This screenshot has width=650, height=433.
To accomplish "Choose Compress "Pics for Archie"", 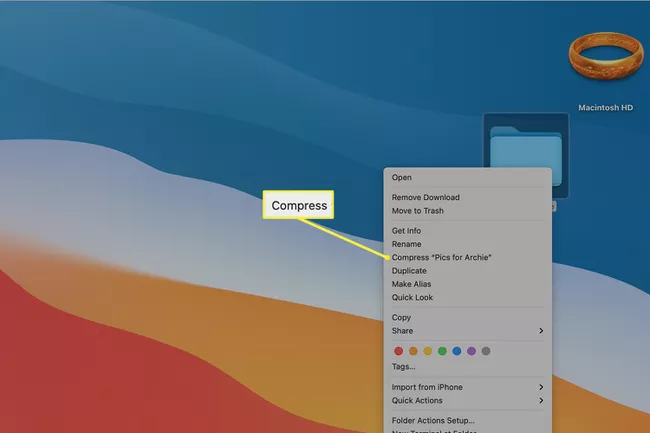I will (441, 258).
